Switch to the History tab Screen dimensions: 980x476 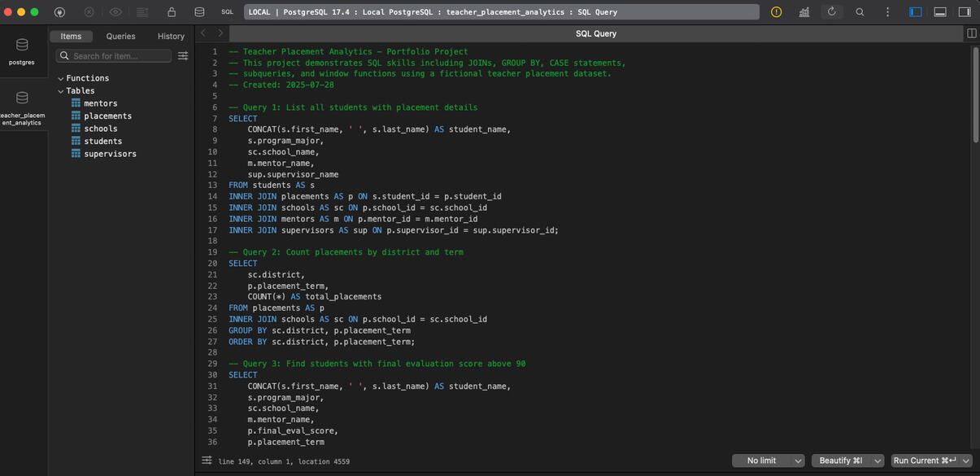click(171, 37)
